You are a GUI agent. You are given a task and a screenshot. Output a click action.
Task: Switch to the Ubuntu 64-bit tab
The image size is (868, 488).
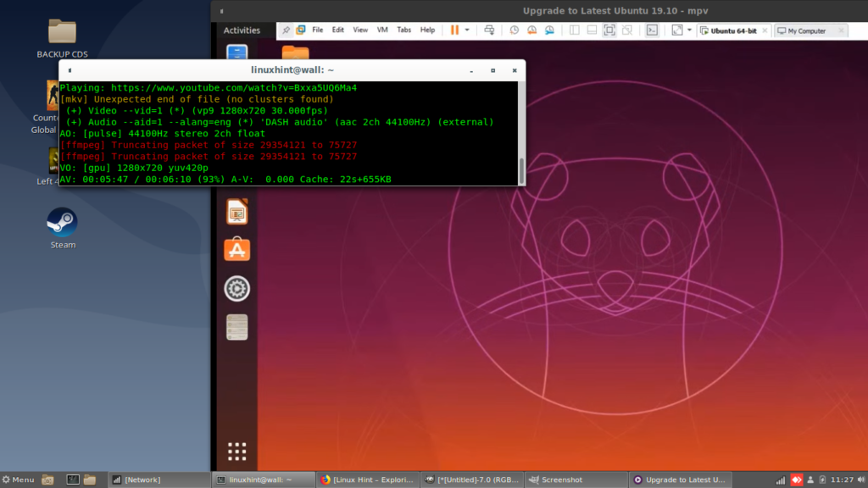(x=733, y=30)
